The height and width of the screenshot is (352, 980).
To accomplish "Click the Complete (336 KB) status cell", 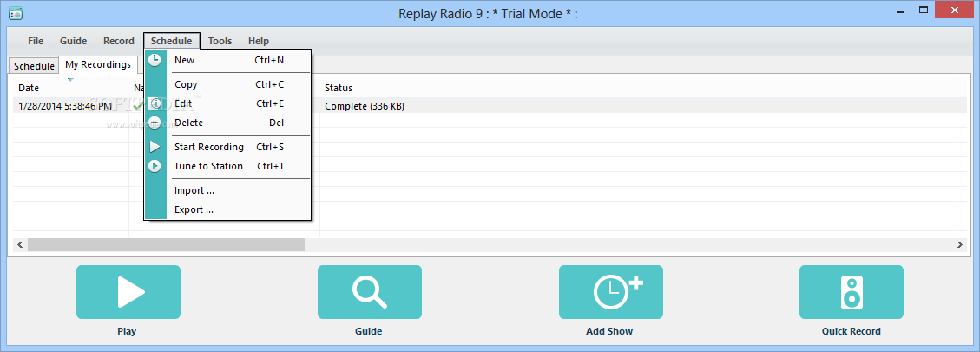I will click(x=365, y=107).
